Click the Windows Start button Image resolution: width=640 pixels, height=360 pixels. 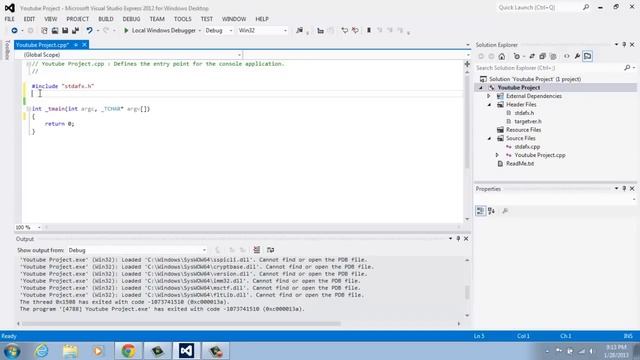tap(12, 351)
